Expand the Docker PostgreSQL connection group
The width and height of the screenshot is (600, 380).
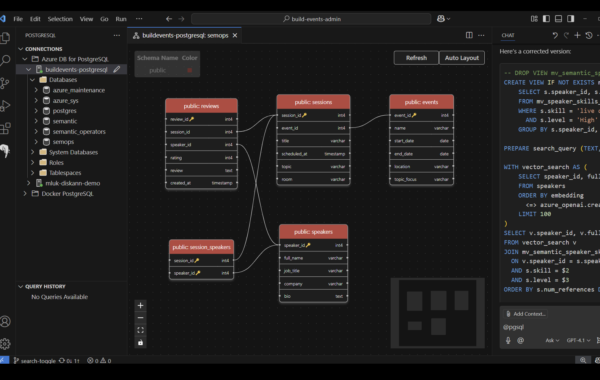pyautogui.click(x=25, y=194)
